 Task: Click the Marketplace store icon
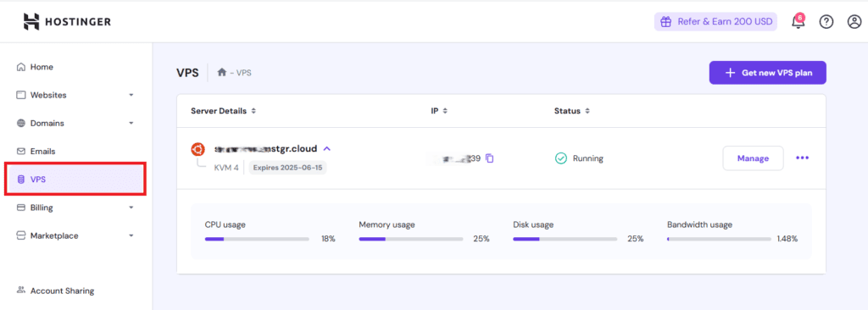tap(21, 235)
